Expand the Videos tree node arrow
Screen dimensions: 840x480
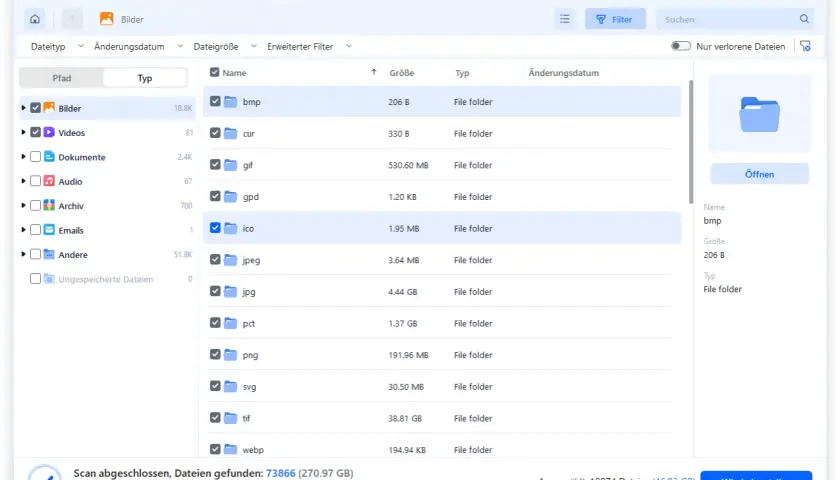[x=23, y=132]
